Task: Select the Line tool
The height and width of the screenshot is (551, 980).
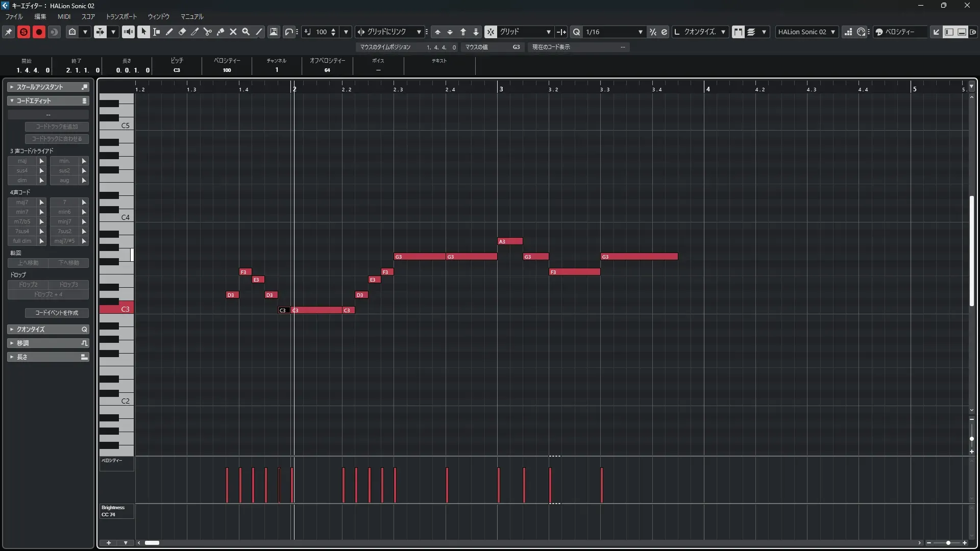Action: [259, 32]
